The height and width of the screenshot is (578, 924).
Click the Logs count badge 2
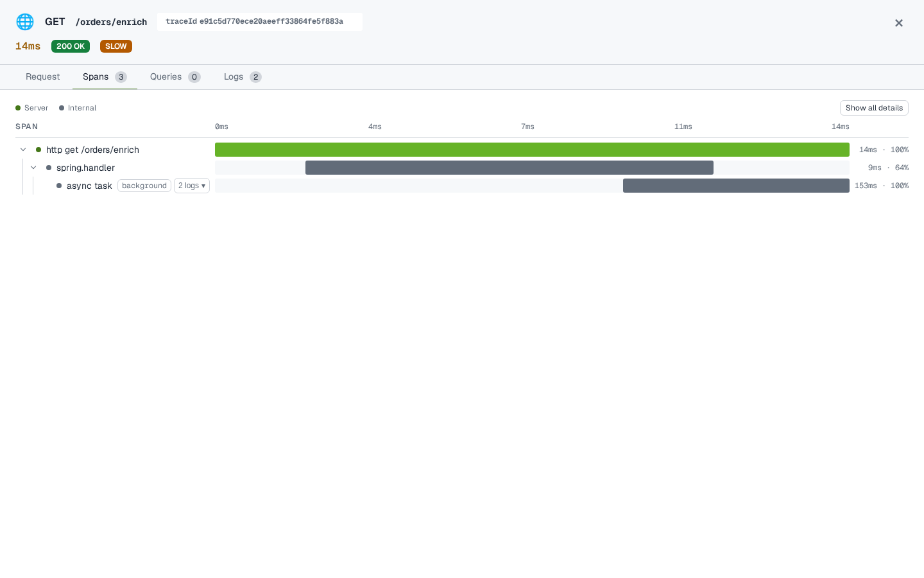pyautogui.click(x=255, y=77)
